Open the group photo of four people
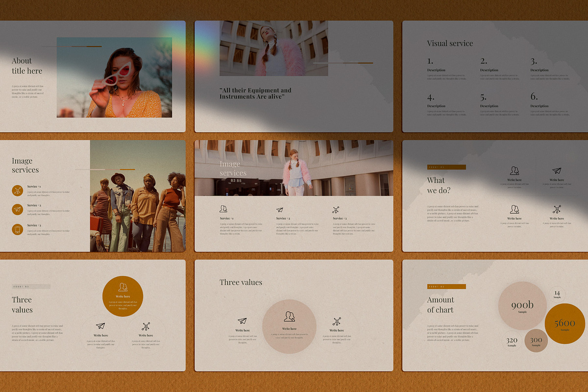Viewport: 588px width, 392px height. [138, 196]
